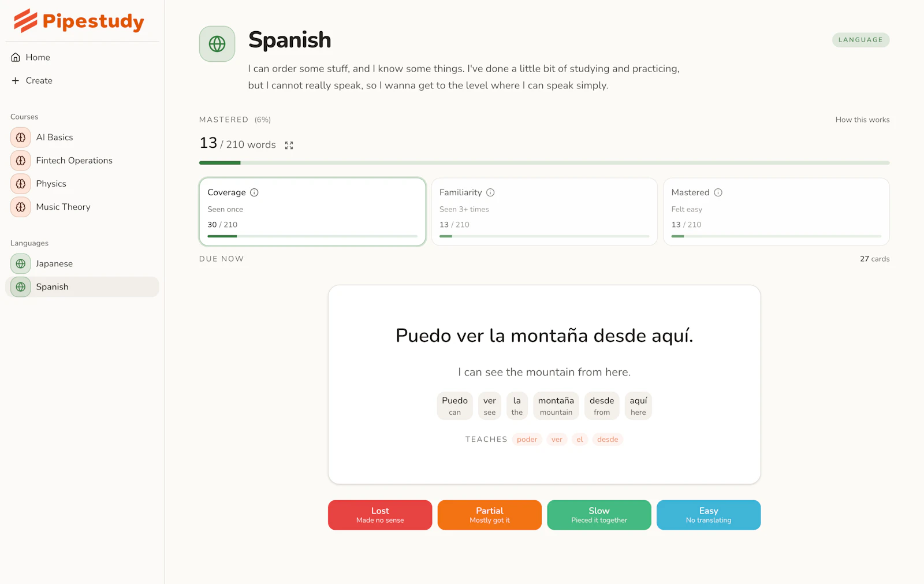Click the Spanish page title
The height and width of the screenshot is (584, 924).
point(290,40)
